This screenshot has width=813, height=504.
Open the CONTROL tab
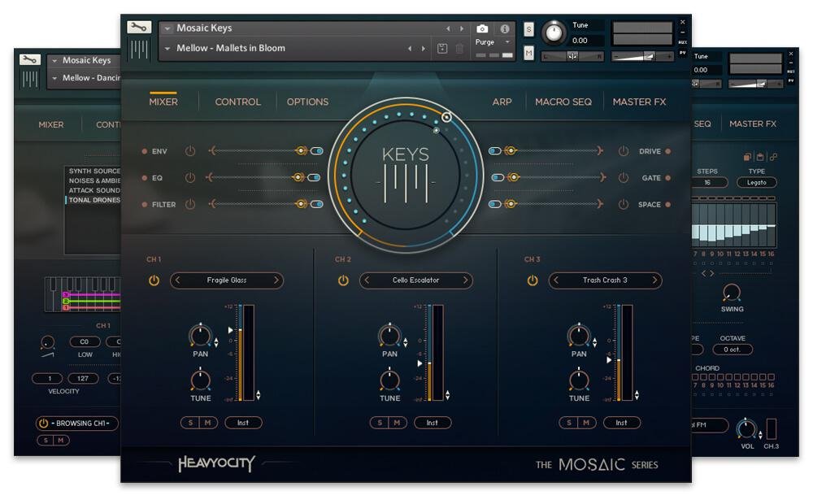[237, 102]
